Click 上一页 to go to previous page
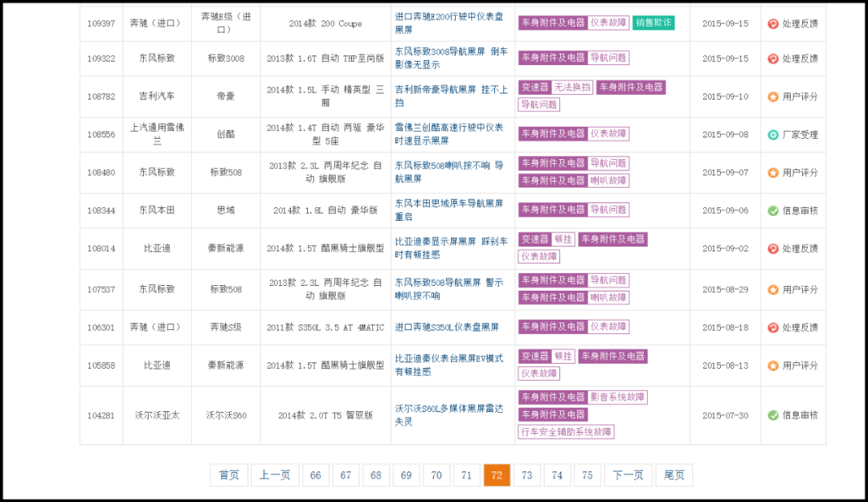Image resolution: width=868 pixels, height=502 pixels. point(274,475)
